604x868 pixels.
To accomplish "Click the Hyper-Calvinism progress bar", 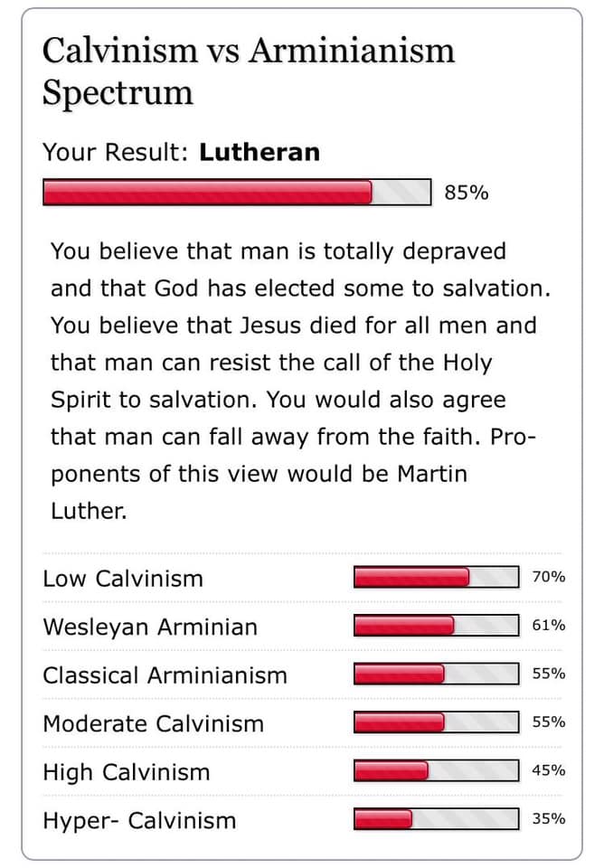I will (x=437, y=819).
